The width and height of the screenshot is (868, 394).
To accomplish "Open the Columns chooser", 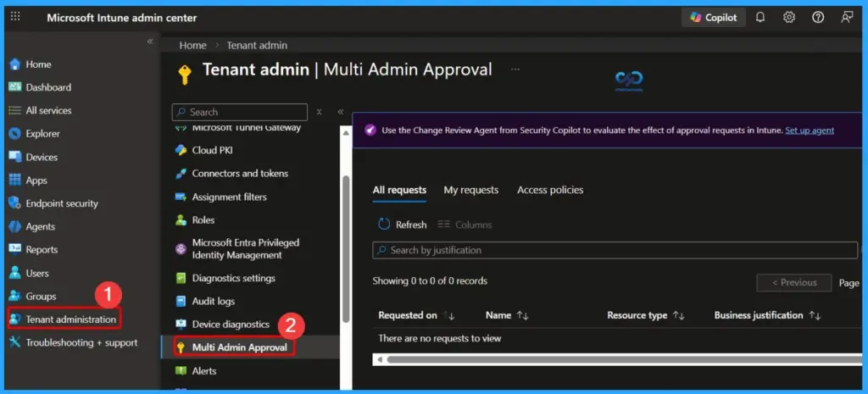I will click(x=465, y=225).
